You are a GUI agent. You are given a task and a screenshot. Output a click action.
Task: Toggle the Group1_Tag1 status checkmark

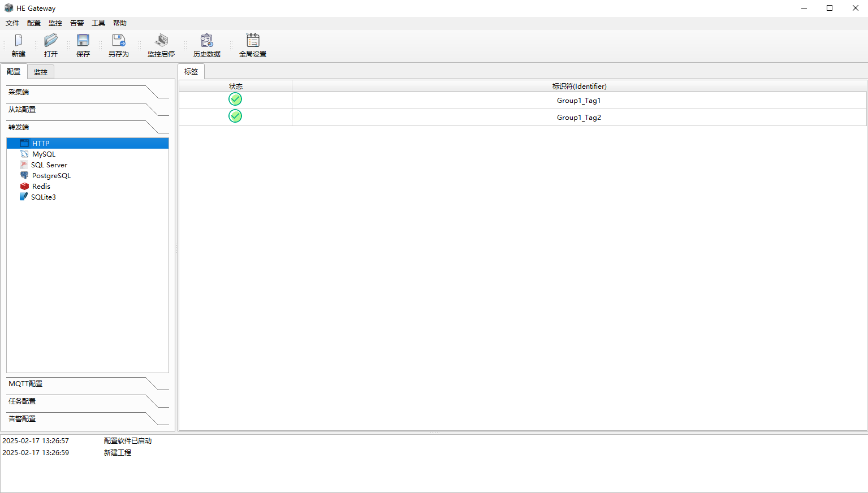[x=235, y=100]
